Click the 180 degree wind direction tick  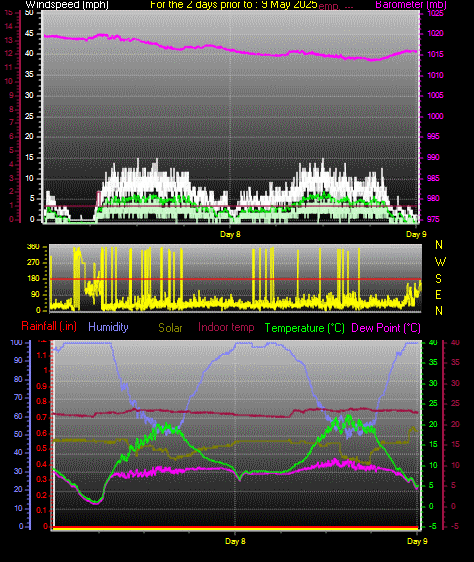pyautogui.click(x=33, y=278)
